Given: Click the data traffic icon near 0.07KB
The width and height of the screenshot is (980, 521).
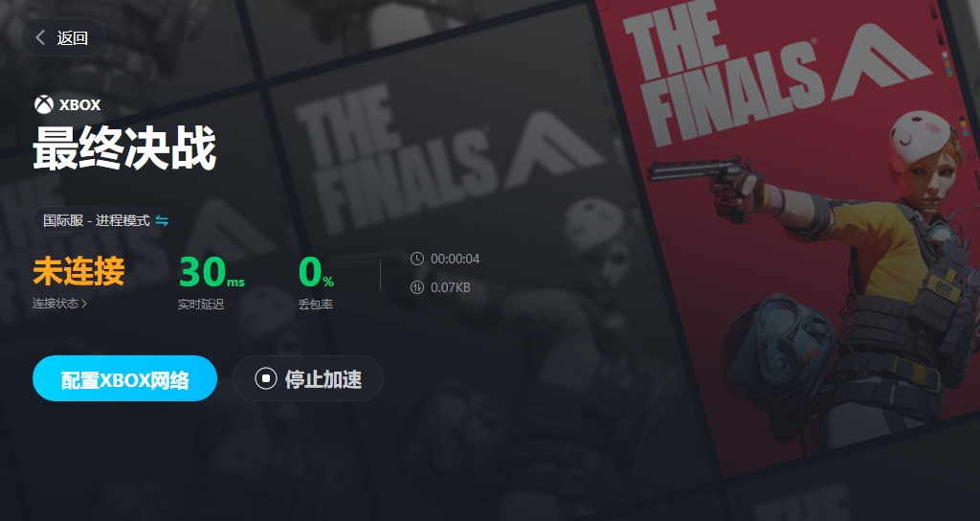Looking at the screenshot, I should 417,287.
